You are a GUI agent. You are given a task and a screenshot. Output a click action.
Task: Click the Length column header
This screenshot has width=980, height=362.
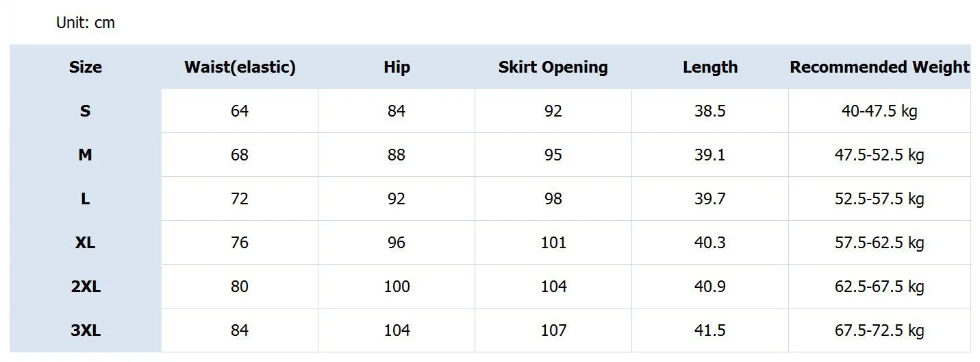[x=710, y=67]
